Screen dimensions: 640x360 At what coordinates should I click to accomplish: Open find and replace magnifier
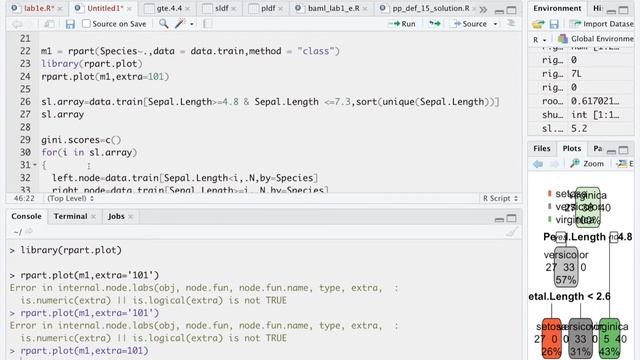[163, 24]
